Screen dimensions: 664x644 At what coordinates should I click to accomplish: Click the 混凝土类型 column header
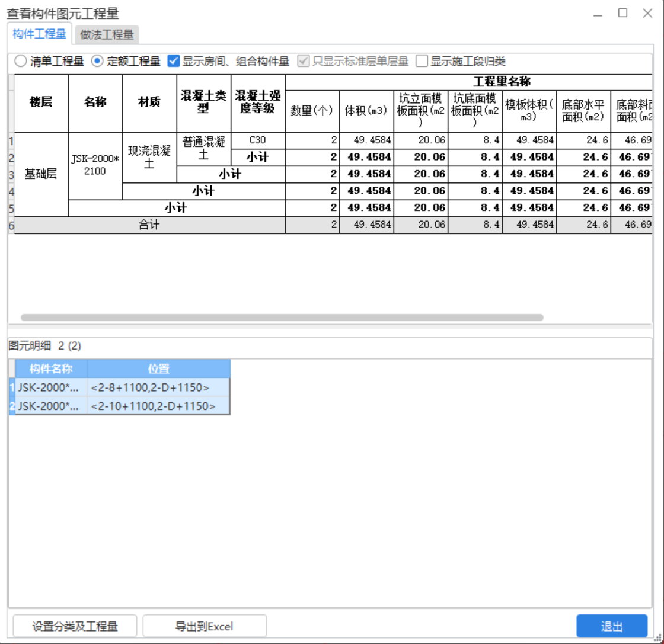204,103
